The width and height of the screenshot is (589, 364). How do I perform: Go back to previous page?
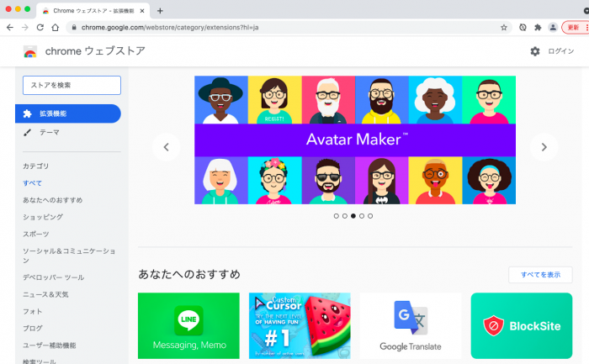pos(9,27)
